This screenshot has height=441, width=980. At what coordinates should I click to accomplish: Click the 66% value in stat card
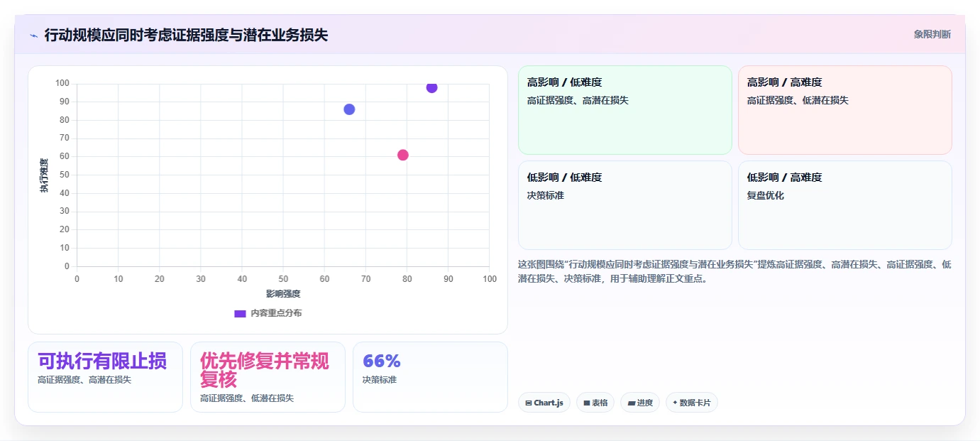coord(382,361)
